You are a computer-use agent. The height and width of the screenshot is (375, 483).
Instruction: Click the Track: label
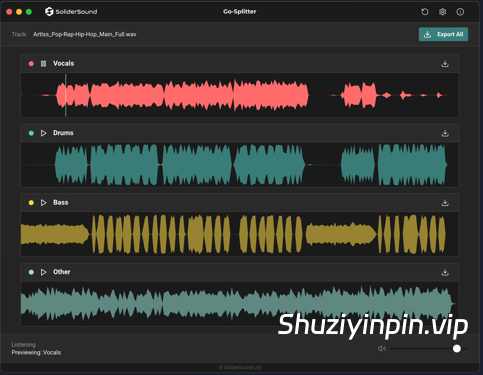click(x=19, y=34)
